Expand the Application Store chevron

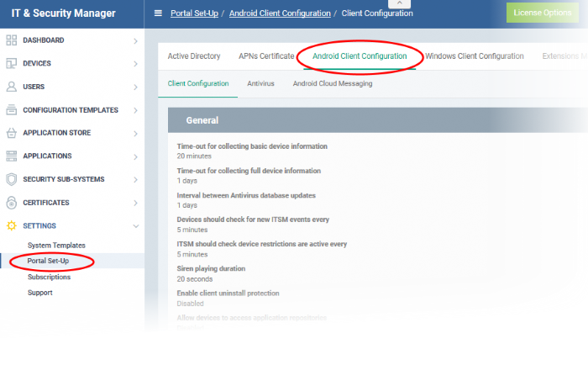pos(136,134)
